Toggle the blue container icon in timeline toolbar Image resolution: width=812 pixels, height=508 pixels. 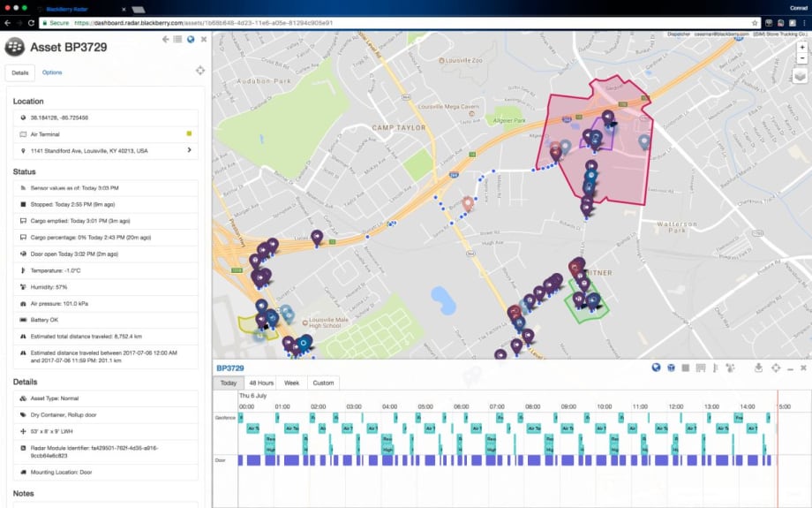pyautogui.click(x=671, y=368)
